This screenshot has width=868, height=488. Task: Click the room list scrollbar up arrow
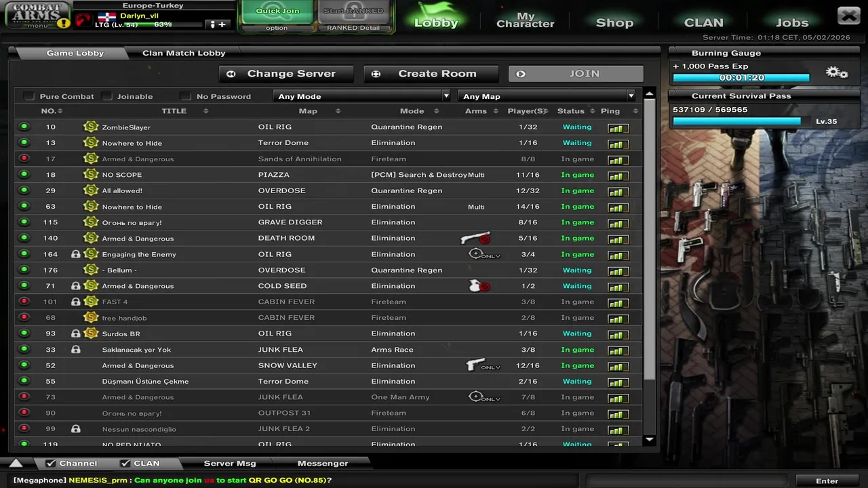tap(649, 94)
